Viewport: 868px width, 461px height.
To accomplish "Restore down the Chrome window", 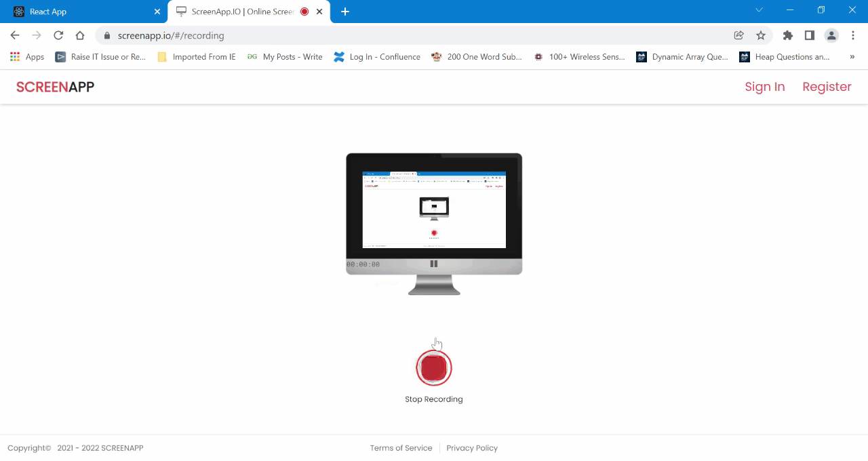I will click(821, 10).
